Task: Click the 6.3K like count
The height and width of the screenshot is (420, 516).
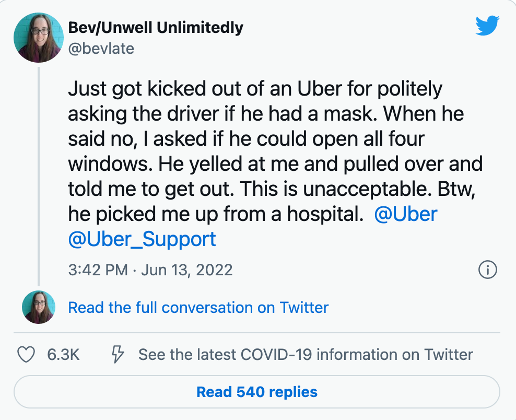Action: coord(63,355)
